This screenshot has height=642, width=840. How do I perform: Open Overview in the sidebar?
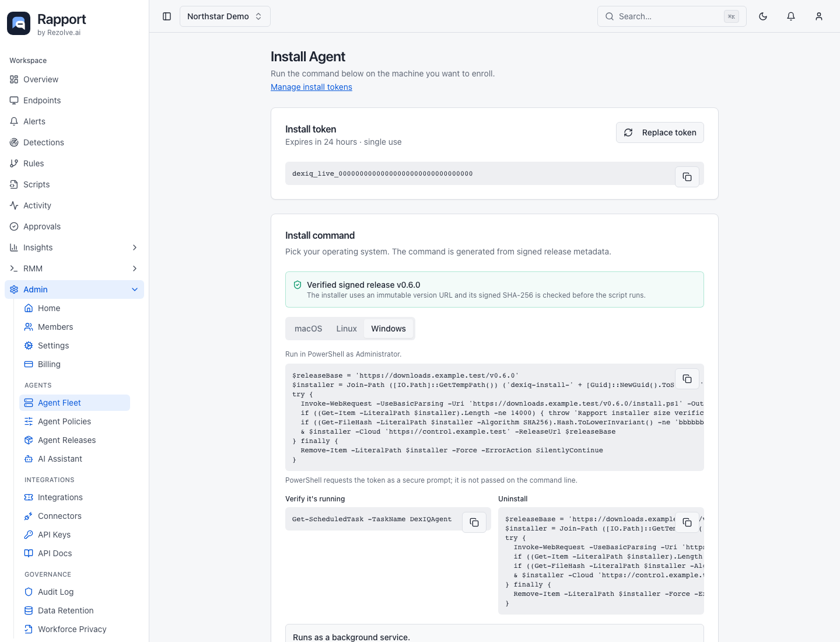coord(74,79)
